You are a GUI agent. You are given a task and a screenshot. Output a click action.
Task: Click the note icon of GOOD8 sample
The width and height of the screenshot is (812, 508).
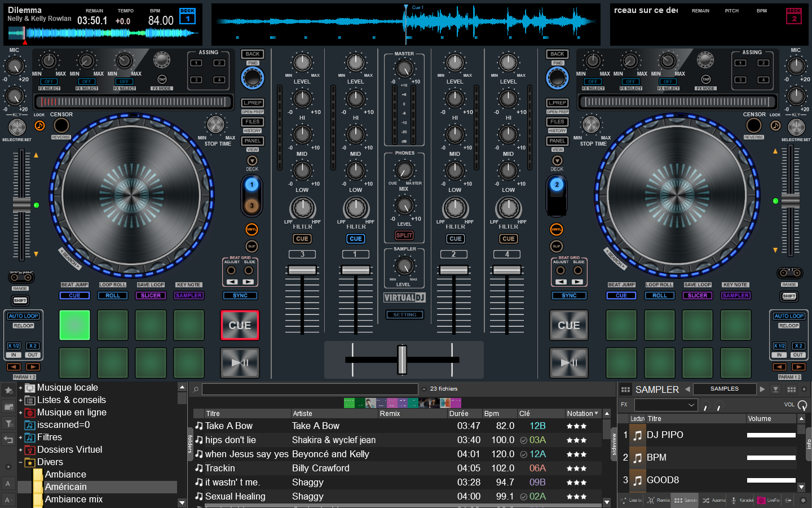coord(637,480)
